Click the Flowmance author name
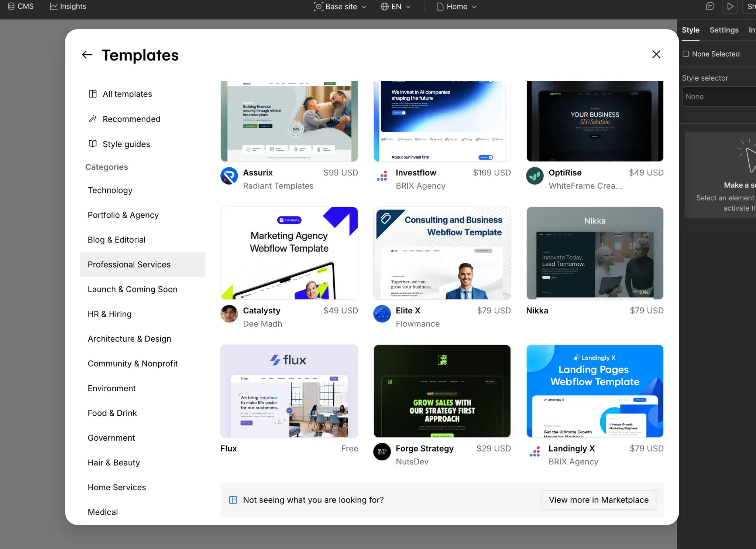 click(417, 324)
